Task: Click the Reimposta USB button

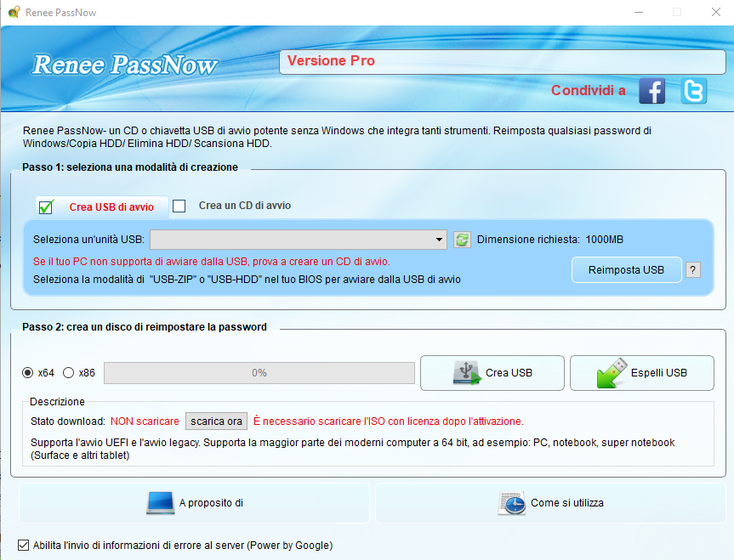Action: [x=626, y=270]
